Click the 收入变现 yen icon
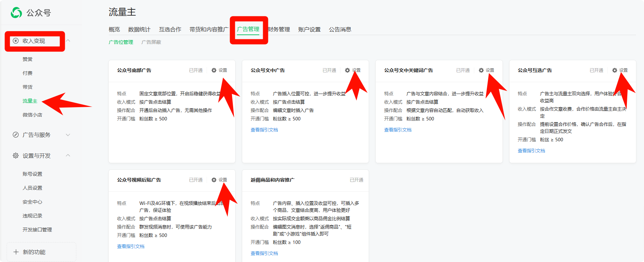The image size is (644, 262). point(15,41)
